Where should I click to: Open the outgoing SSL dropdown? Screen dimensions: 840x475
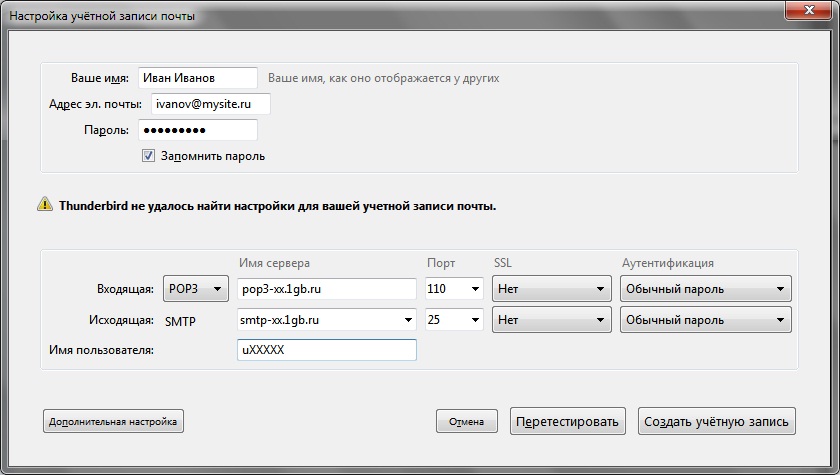[551, 320]
